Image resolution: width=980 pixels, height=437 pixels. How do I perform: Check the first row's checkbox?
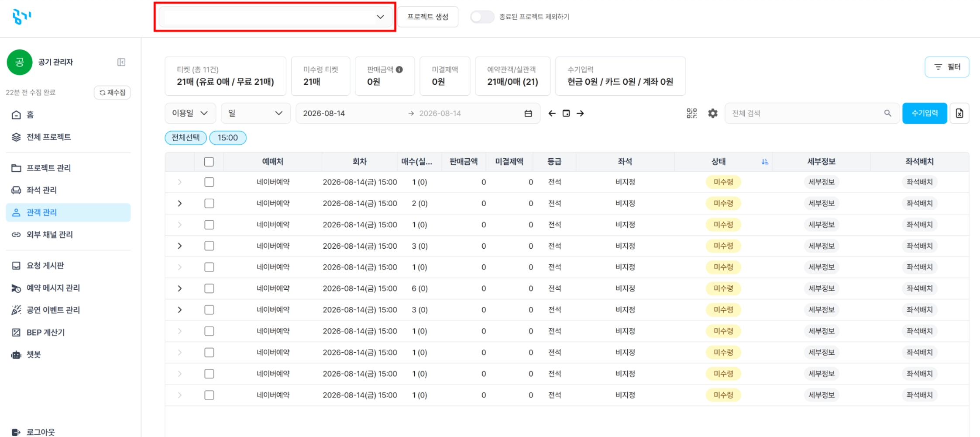point(209,182)
